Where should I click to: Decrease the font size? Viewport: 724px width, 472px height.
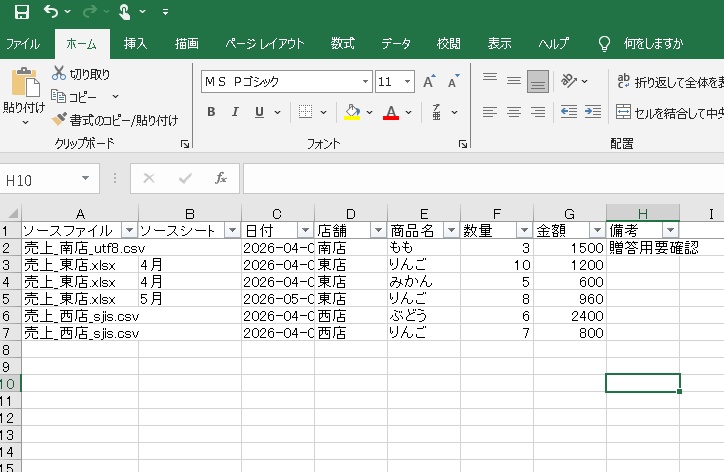coord(453,82)
